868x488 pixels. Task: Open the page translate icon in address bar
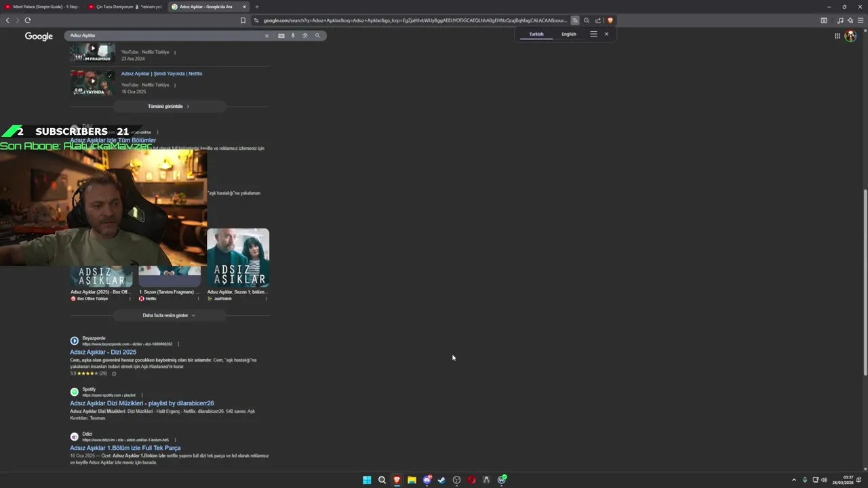coord(575,20)
